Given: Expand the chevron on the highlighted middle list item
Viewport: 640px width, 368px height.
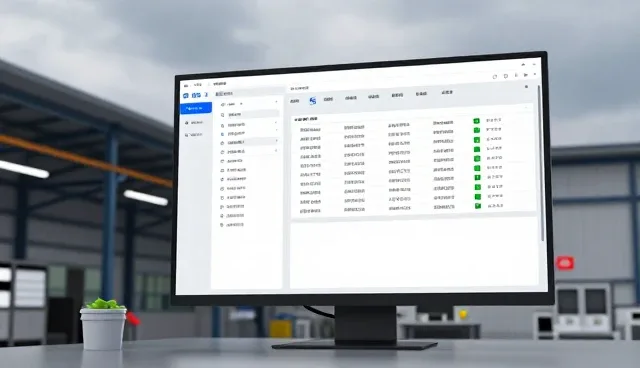Looking at the screenshot, I should tap(276, 141).
